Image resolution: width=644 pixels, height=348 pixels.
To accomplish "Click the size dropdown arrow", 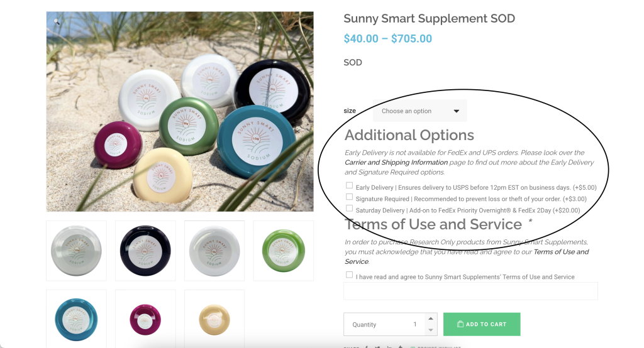I will point(457,111).
